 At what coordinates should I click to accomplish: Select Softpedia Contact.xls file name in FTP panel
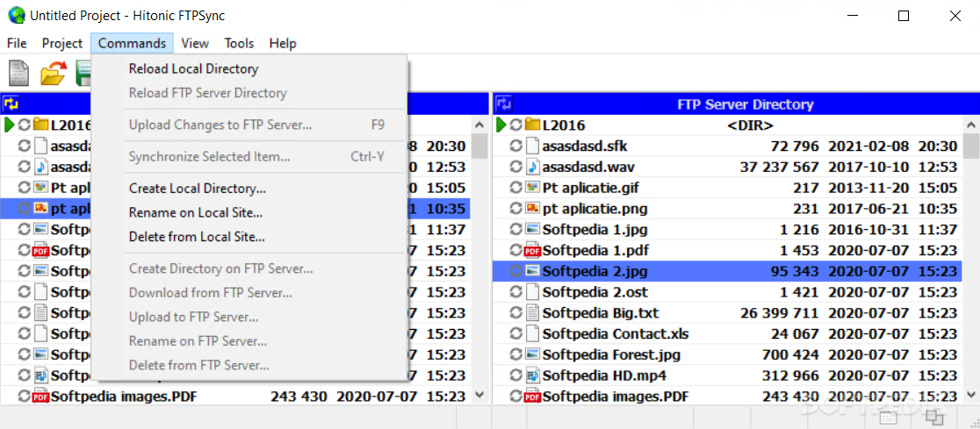point(615,334)
